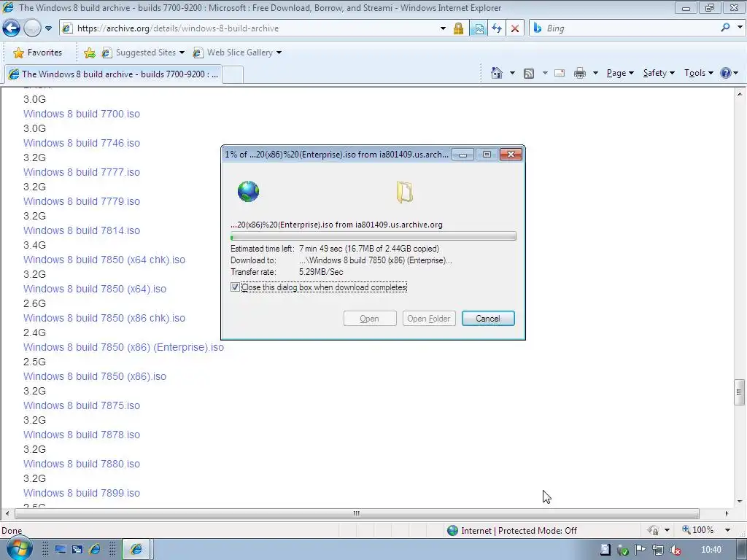Viewport: 747px width, 560px height.
Task: Click the Back navigation arrow button
Action: coord(11,28)
